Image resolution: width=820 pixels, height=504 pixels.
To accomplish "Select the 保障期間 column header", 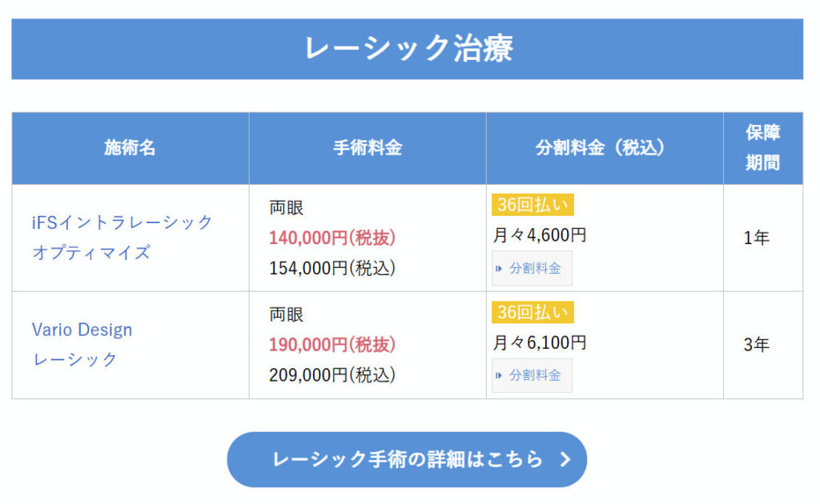I will point(762,148).
